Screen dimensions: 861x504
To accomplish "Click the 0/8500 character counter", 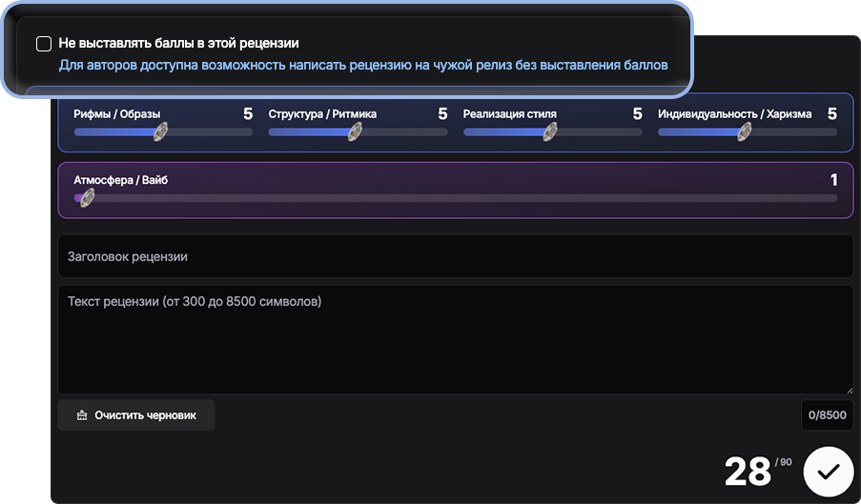I will 827,415.
